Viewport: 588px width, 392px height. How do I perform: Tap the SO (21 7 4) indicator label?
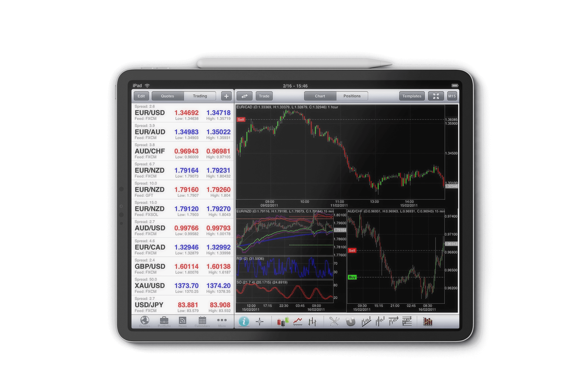(262, 282)
